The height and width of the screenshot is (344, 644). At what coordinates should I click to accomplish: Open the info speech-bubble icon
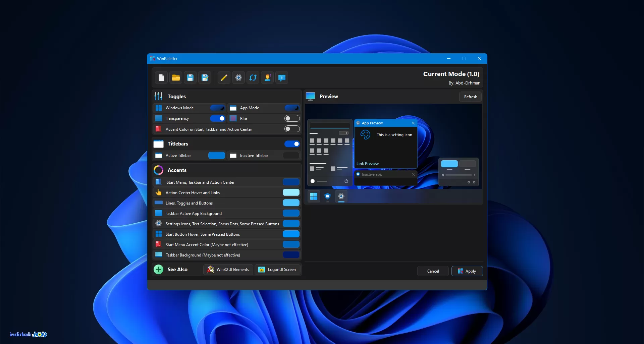click(282, 78)
